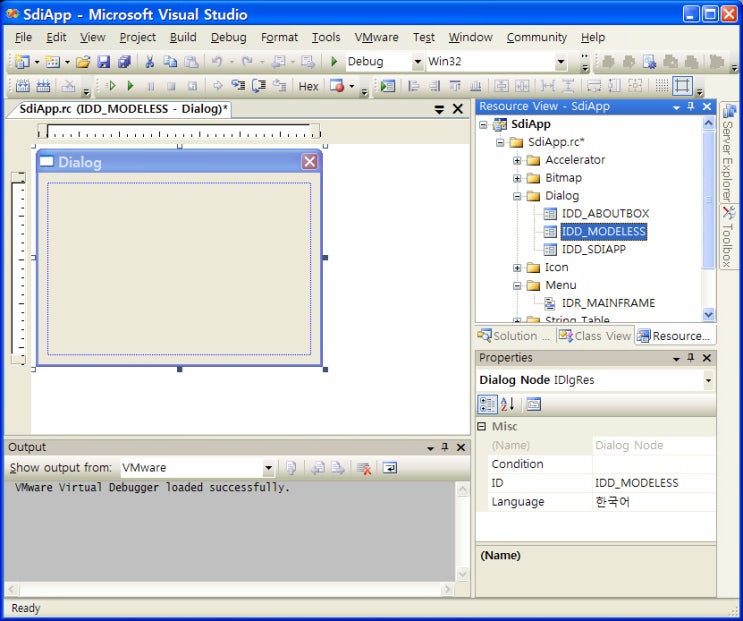Open the Format menu
This screenshot has height=621, width=743.
[x=279, y=37]
